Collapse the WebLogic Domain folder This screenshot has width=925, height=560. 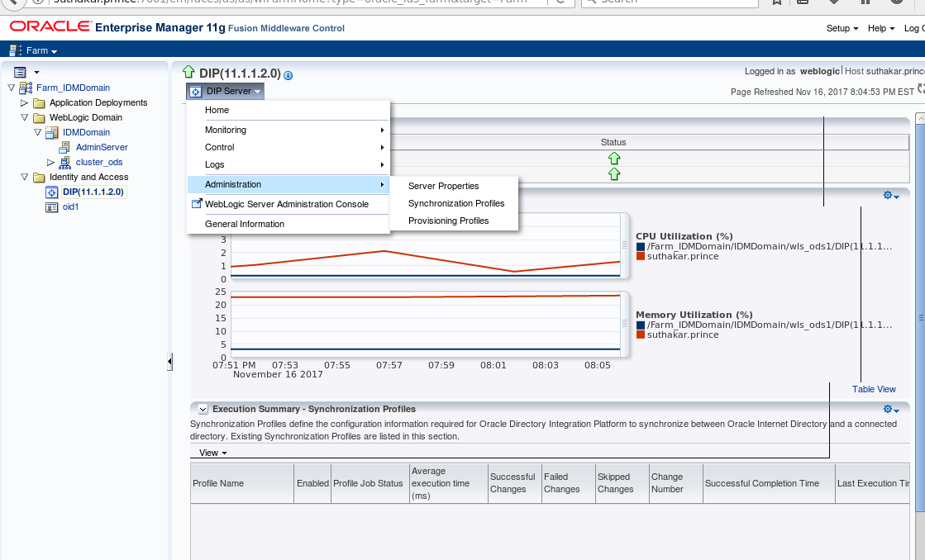(23, 117)
